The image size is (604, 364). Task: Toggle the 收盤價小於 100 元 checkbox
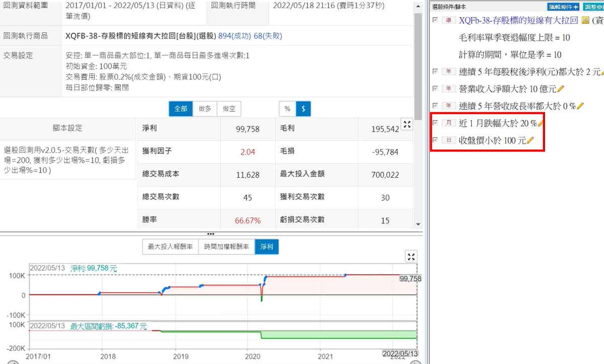(435, 140)
